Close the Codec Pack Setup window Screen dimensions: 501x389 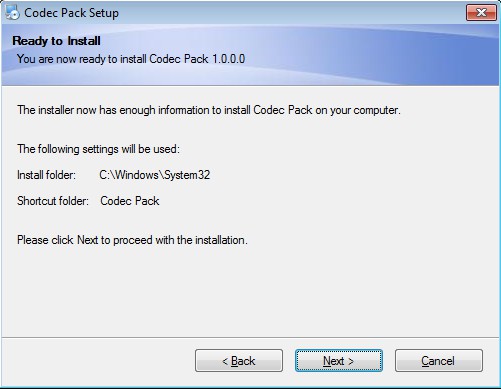481,13
